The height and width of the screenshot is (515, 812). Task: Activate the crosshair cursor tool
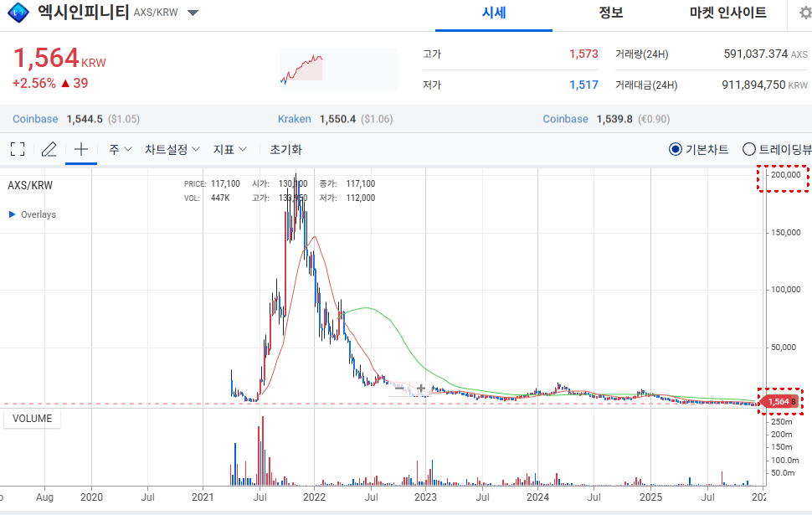(x=80, y=150)
